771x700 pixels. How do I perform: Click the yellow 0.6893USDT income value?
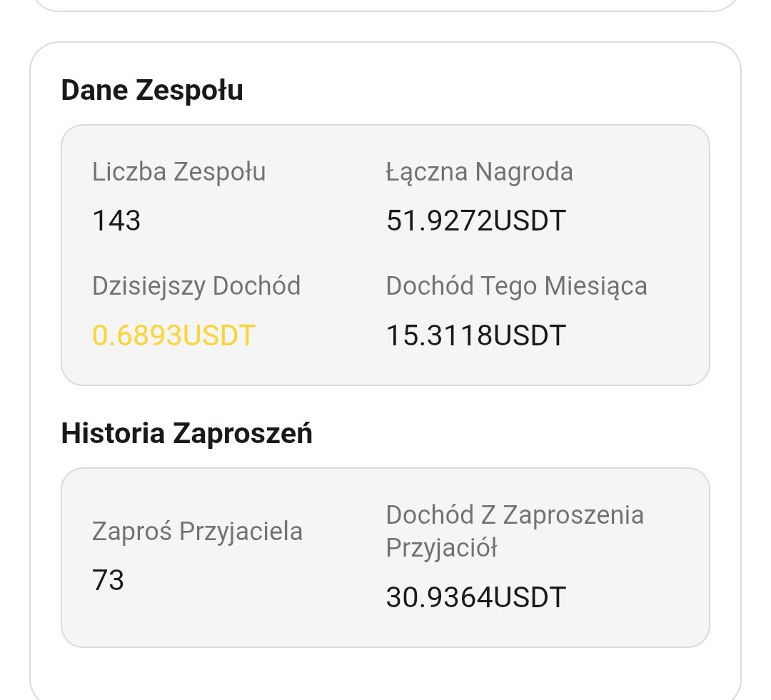point(173,335)
